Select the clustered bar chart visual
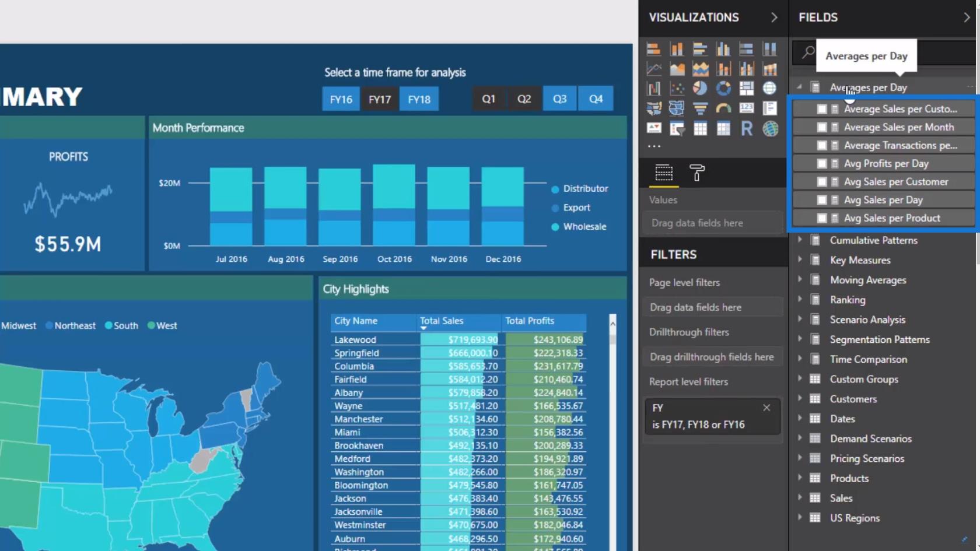Viewport: 980px width, 551px height. coord(700,49)
